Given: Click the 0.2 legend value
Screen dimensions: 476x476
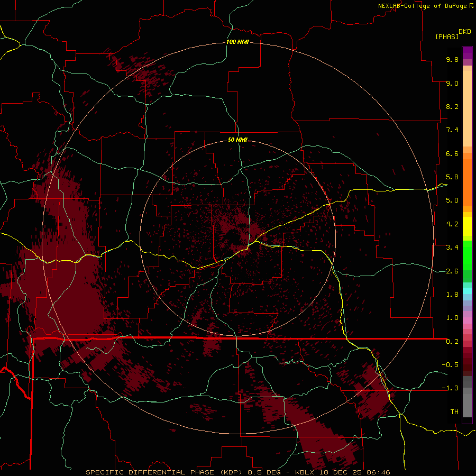Looking at the screenshot, I should (452, 342).
